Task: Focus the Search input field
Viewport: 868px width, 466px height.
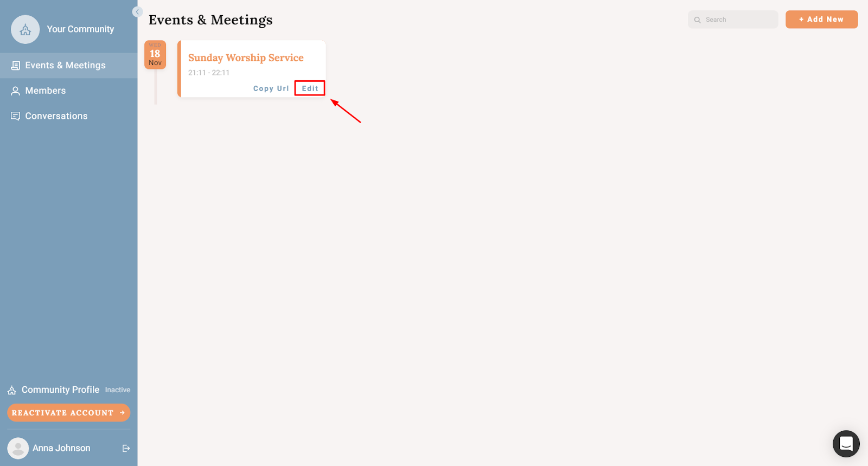Action: 733,20
